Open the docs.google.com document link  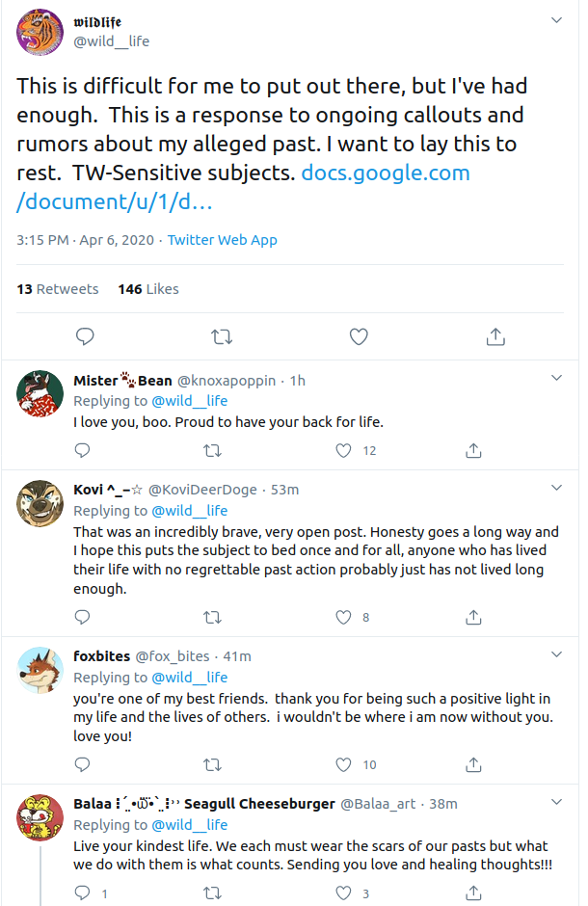point(243,187)
